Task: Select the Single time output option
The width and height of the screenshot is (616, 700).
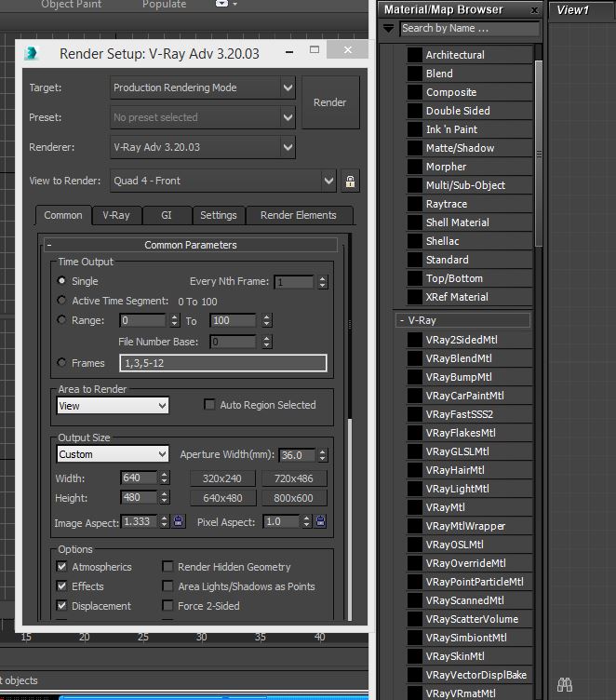Action: (x=61, y=280)
